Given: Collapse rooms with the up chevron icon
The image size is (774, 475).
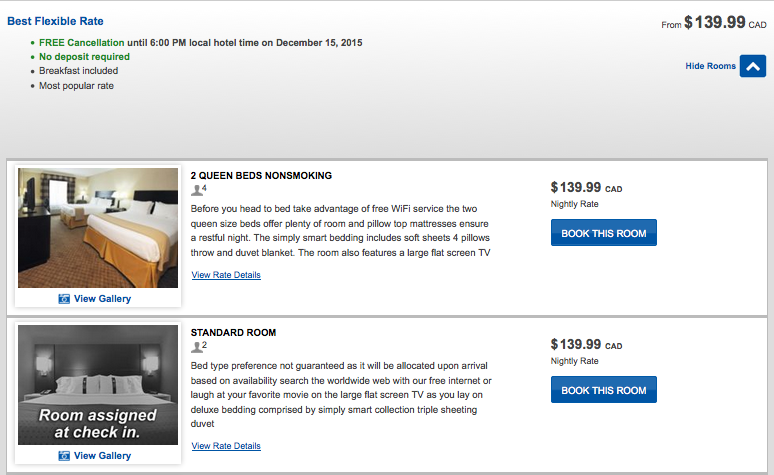Looking at the screenshot, I should tap(752, 66).
